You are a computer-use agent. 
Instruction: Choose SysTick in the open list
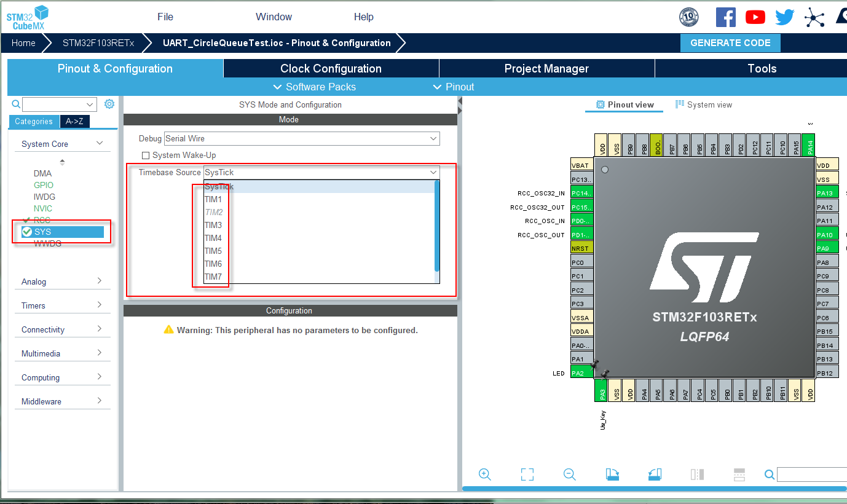319,186
